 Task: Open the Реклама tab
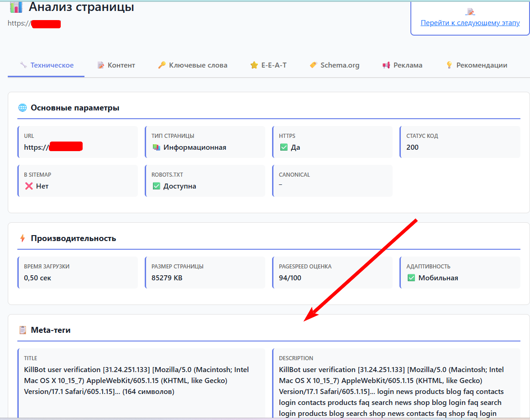click(402, 65)
